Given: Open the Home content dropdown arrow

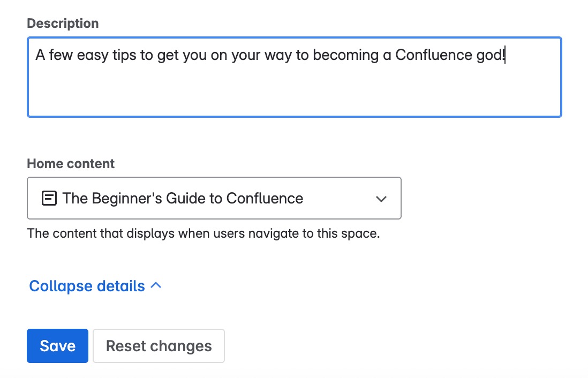Looking at the screenshot, I should tap(381, 199).
